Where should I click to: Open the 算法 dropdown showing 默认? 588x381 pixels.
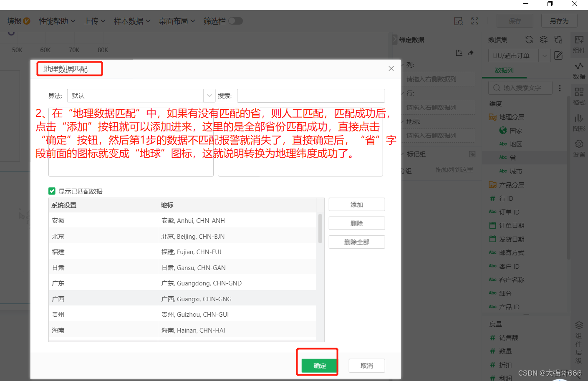click(141, 96)
